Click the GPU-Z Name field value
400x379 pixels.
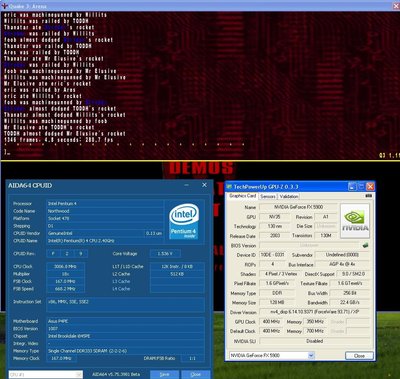click(x=299, y=207)
